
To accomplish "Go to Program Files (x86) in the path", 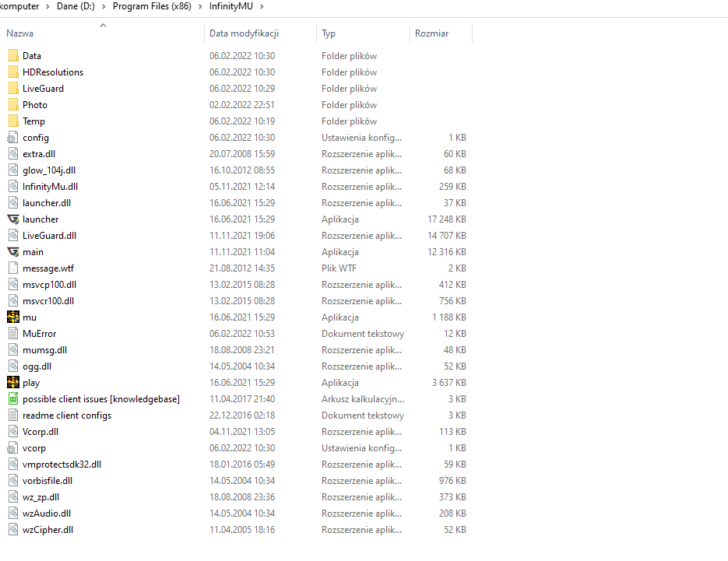I will click(152, 6).
